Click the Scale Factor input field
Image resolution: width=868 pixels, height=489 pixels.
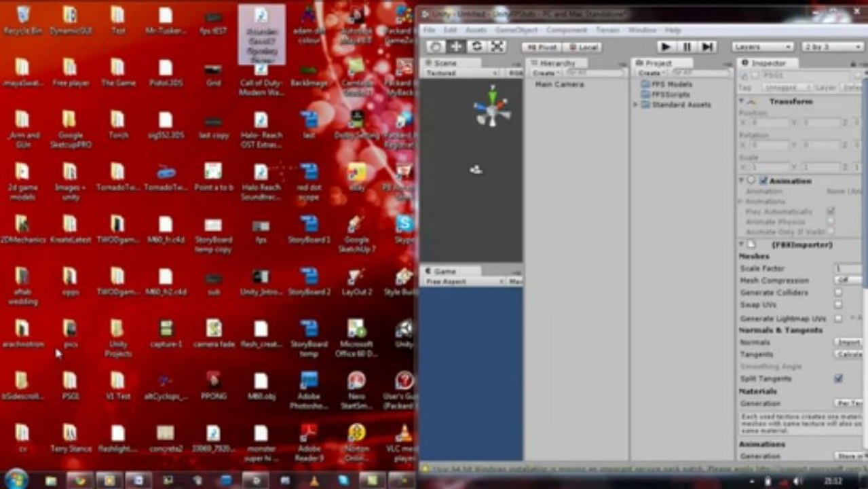coord(848,269)
